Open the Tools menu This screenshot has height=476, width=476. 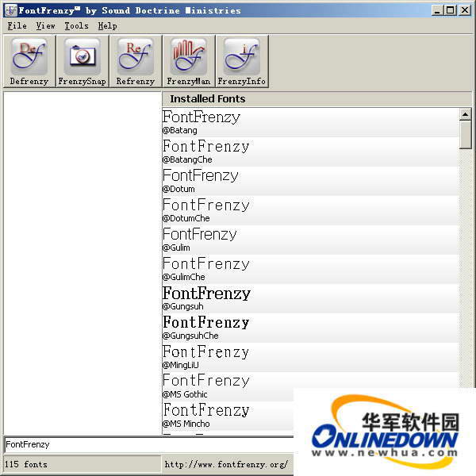[x=76, y=26]
